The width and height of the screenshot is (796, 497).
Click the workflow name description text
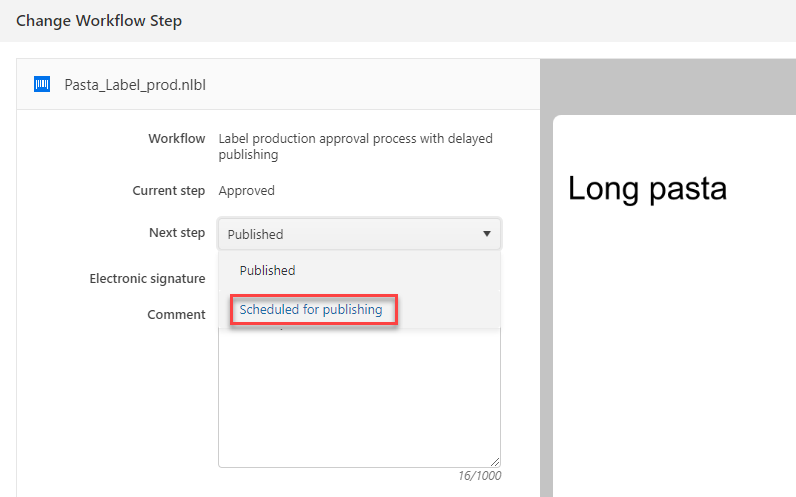(x=355, y=146)
